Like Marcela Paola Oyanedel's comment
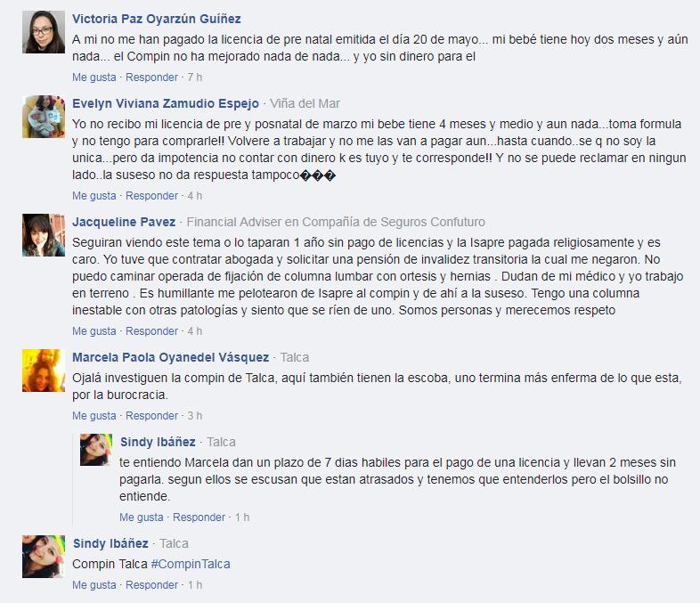This screenshot has width=700, height=603. coord(94,416)
